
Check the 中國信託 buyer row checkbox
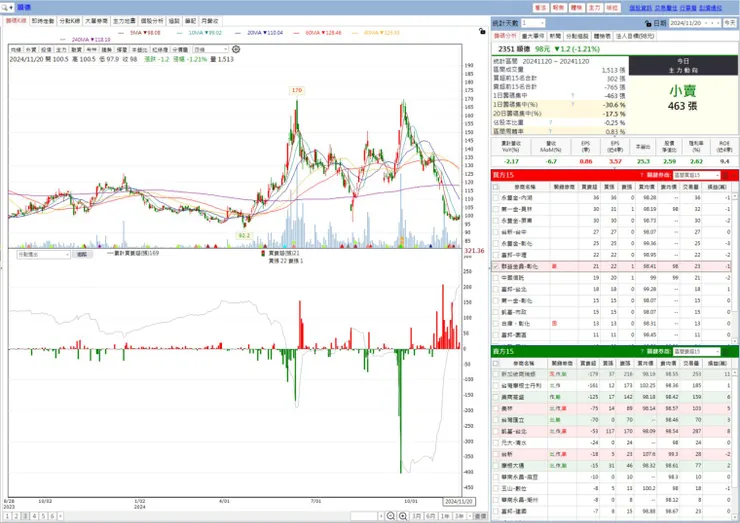click(x=496, y=278)
